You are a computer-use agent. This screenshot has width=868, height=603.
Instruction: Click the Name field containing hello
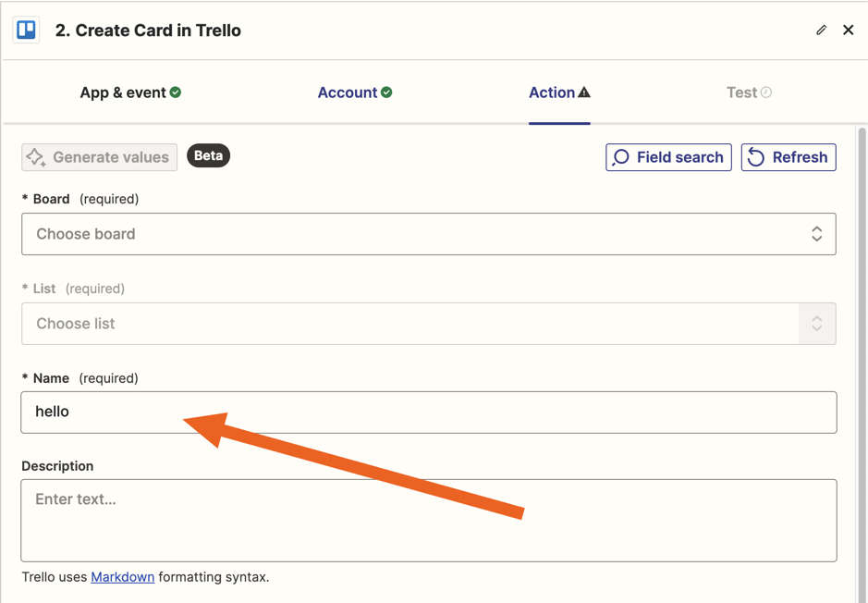[429, 412]
